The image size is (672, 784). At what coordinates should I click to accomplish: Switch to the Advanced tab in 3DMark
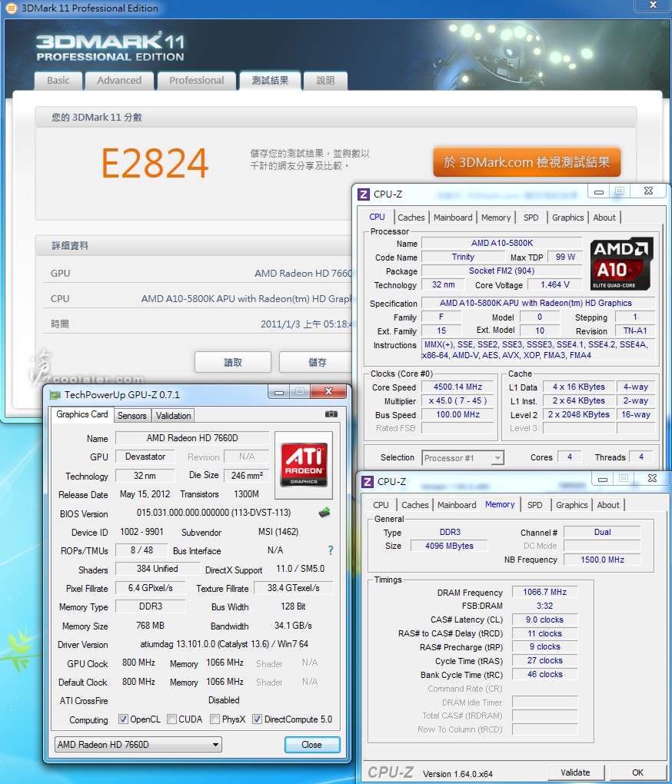119,81
